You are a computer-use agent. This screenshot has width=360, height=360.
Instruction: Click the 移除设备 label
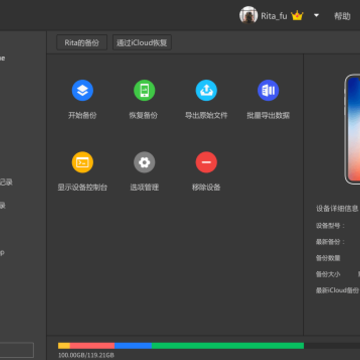[206, 187]
